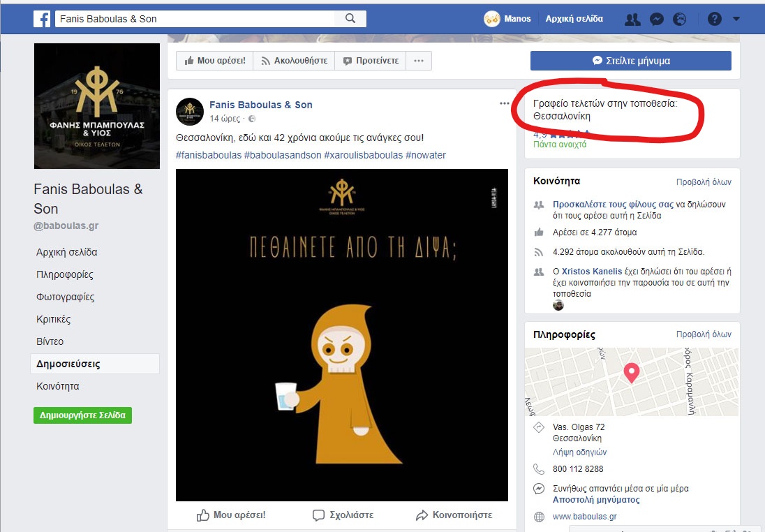Open the help question mark icon
This screenshot has height=532, width=765.
pos(714,20)
